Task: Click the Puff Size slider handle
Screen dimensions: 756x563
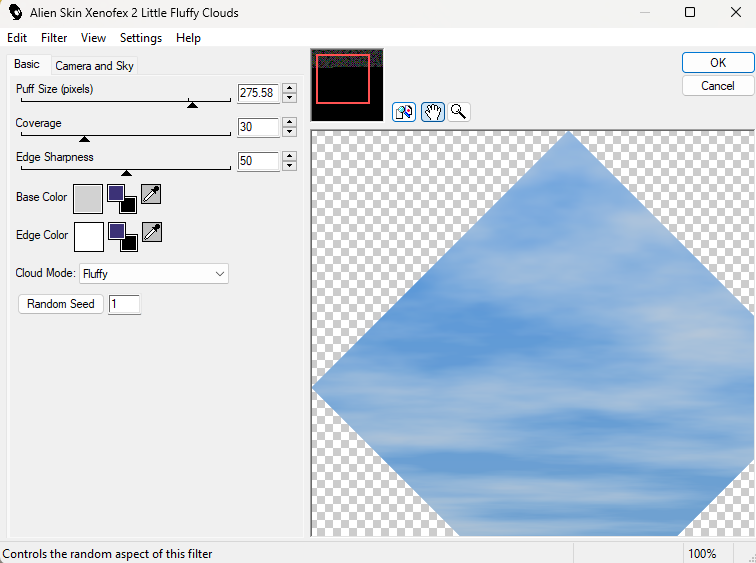Action: tap(192, 105)
